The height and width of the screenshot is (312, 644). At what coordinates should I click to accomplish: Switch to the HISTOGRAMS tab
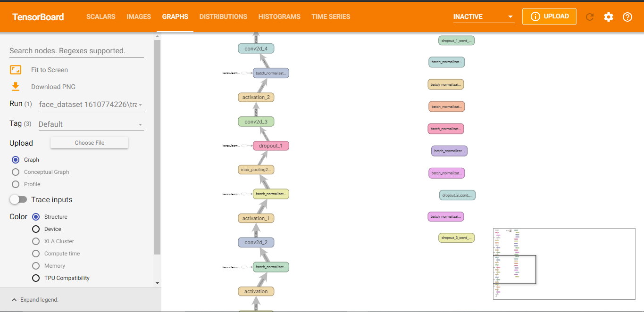point(279,16)
